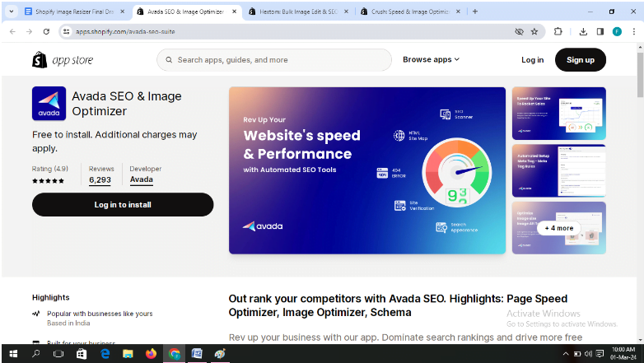This screenshot has height=363, width=644.
Task: Open the Chrome profile avatar
Action: 617,31
